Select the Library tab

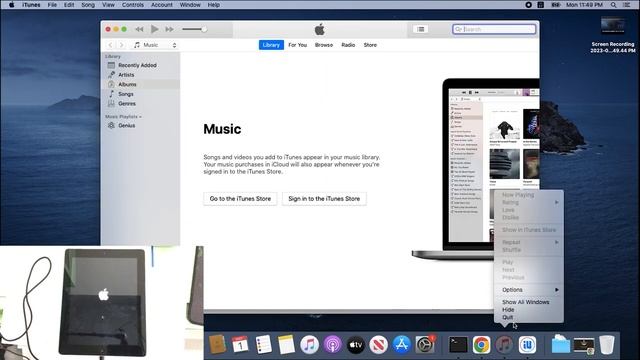271,45
